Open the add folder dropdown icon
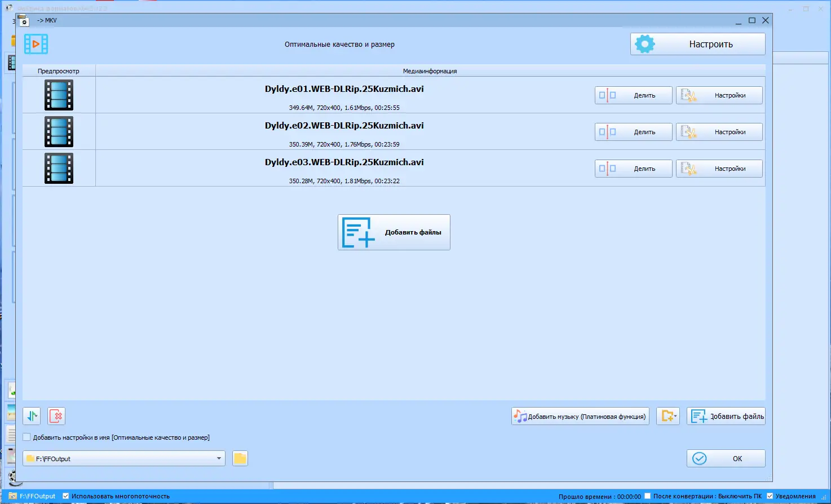Image resolution: width=831 pixels, height=504 pixels. point(668,416)
